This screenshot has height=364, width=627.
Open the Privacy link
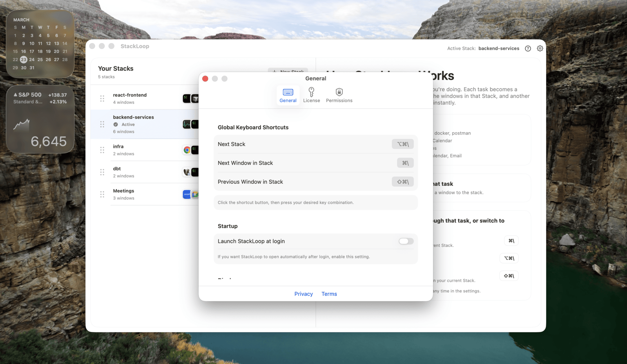[303, 294]
